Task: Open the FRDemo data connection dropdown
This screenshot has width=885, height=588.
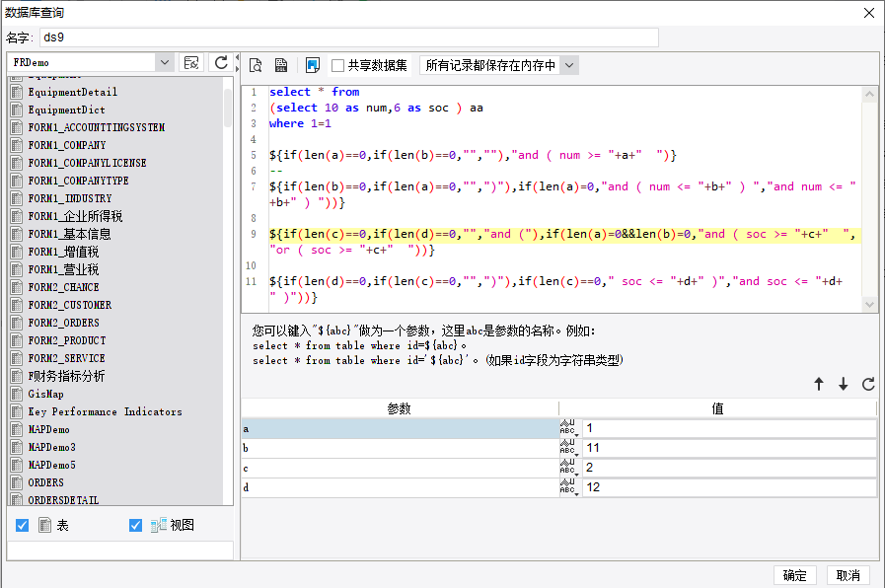Action: pyautogui.click(x=164, y=62)
